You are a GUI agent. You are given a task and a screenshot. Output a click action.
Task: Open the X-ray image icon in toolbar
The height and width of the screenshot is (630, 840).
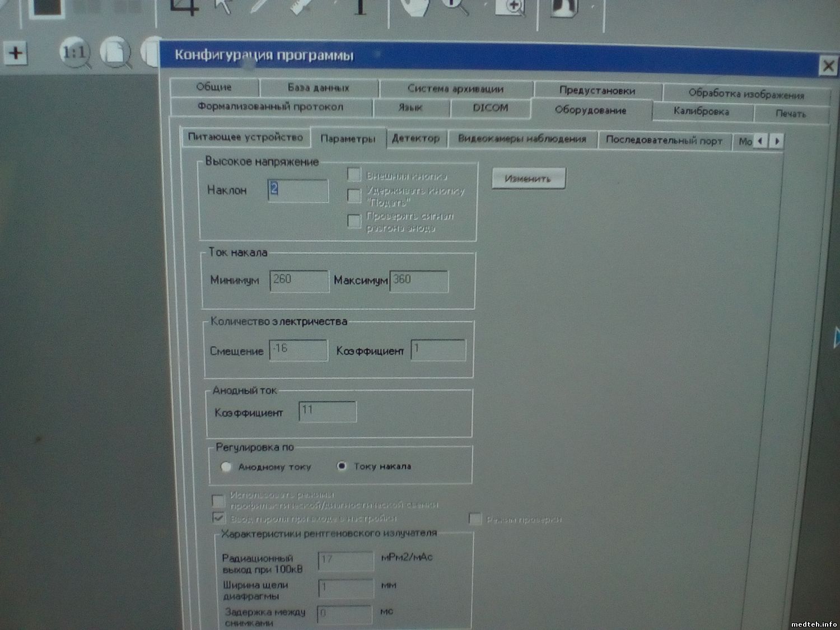(564, 7)
